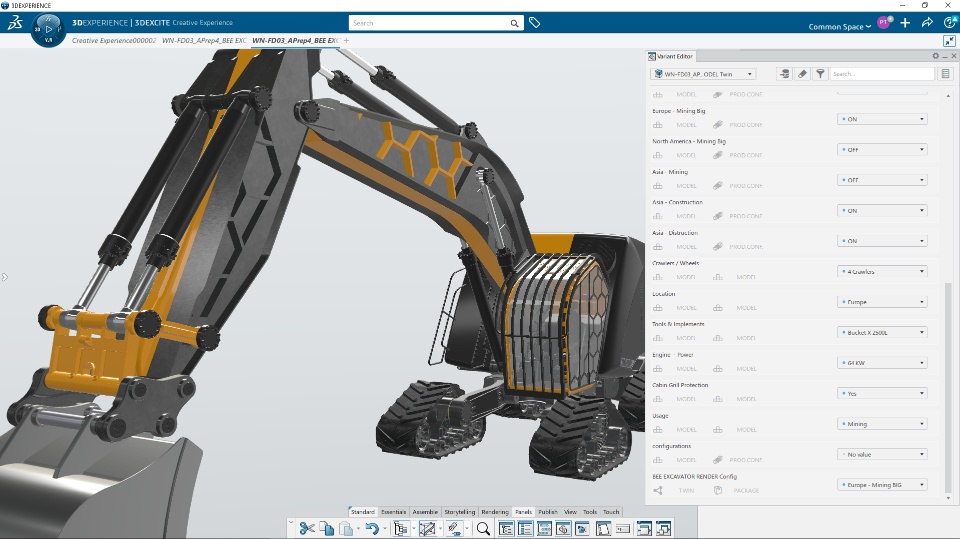Viewport: 960px width, 539px height.
Task: Click the Undo arrow icon
Action: pyautogui.click(x=372, y=529)
